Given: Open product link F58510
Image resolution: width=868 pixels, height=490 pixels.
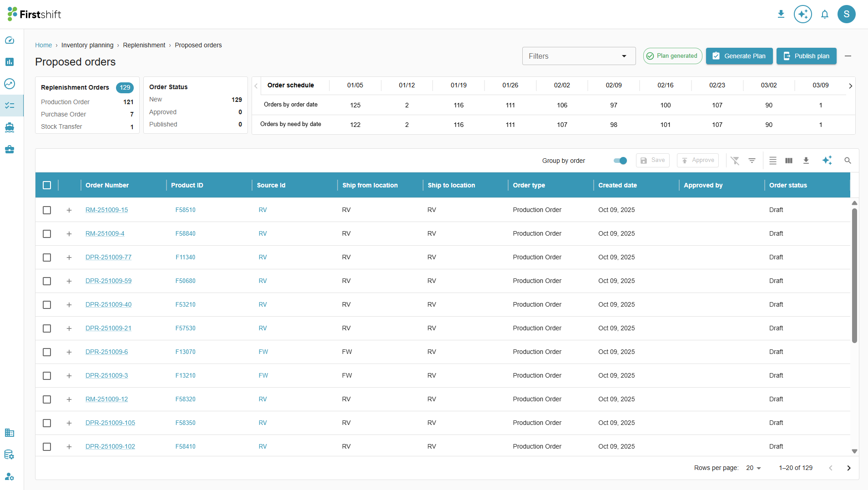Looking at the screenshot, I should point(185,210).
